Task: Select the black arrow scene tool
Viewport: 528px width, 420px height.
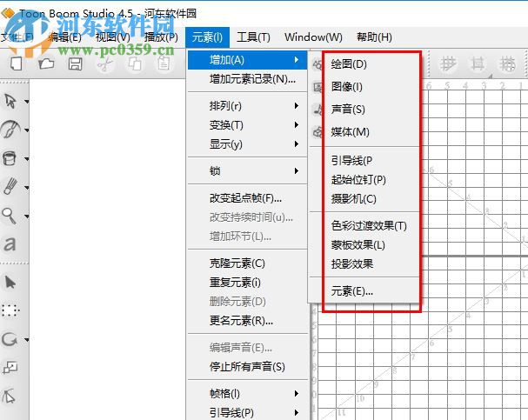Action: pyautogui.click(x=10, y=282)
